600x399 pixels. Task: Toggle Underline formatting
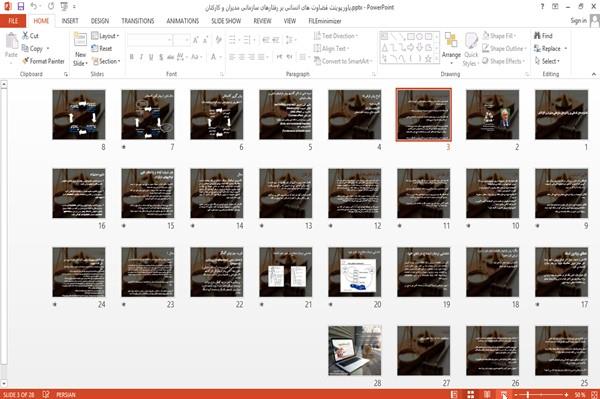click(x=151, y=57)
